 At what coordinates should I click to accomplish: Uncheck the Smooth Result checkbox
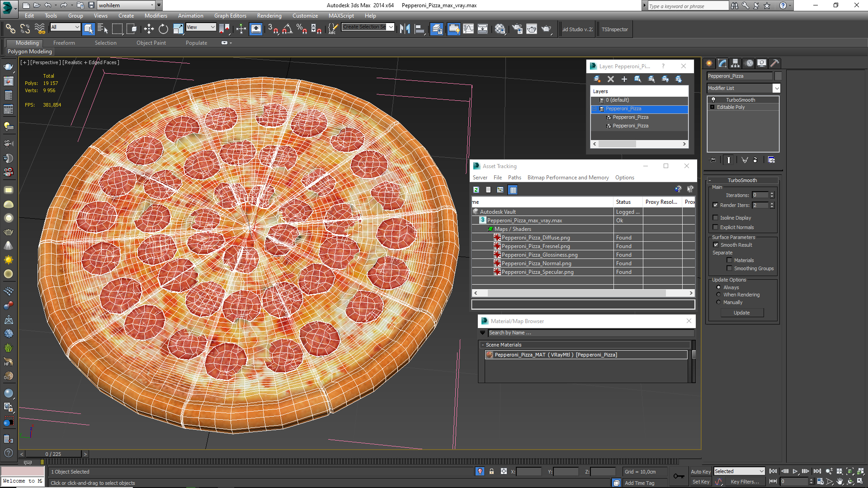[x=716, y=245]
